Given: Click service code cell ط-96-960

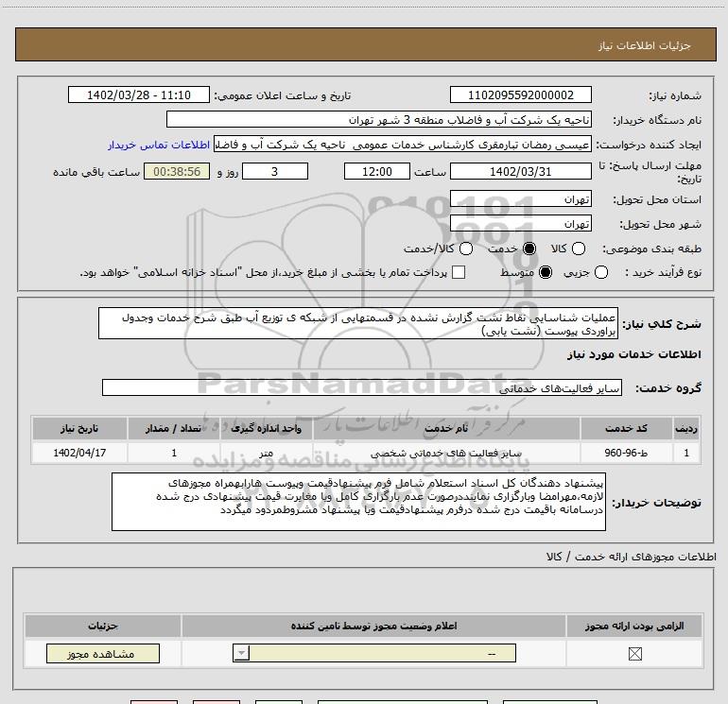Looking at the screenshot, I should (x=626, y=453).
